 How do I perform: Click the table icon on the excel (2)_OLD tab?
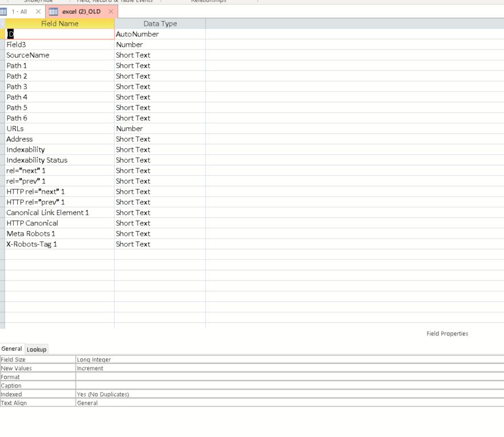pyautogui.click(x=53, y=11)
